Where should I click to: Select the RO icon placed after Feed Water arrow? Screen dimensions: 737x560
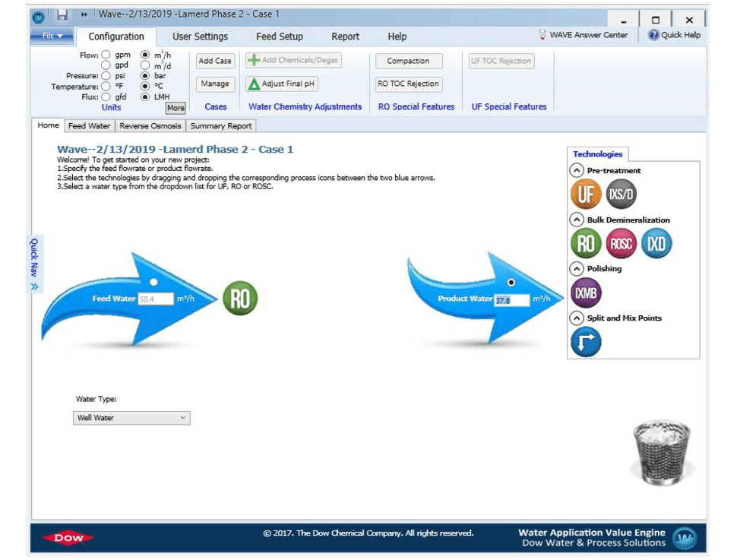[239, 298]
